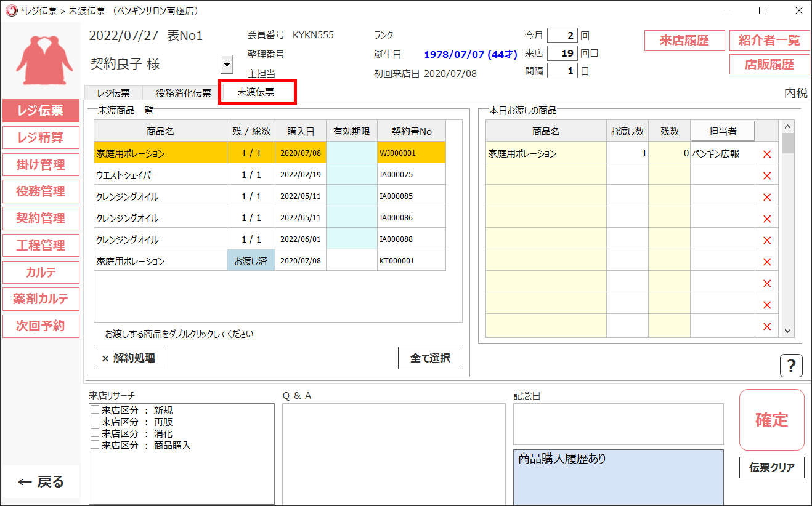Open 契約管理 in the left sidebar
The image size is (812, 506).
click(41, 218)
